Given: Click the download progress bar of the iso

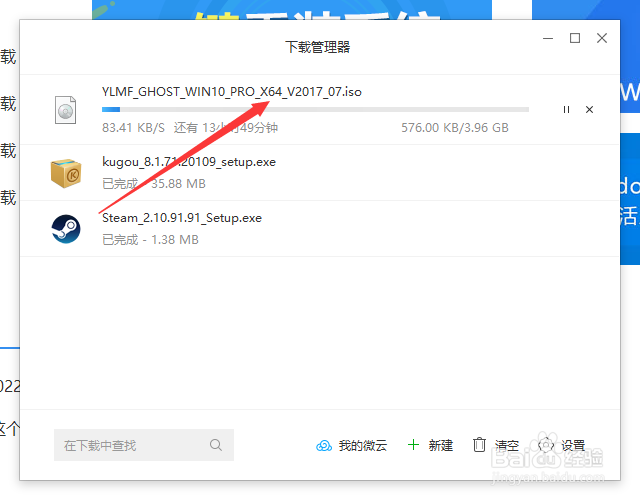Looking at the screenshot, I should pyautogui.click(x=315, y=109).
